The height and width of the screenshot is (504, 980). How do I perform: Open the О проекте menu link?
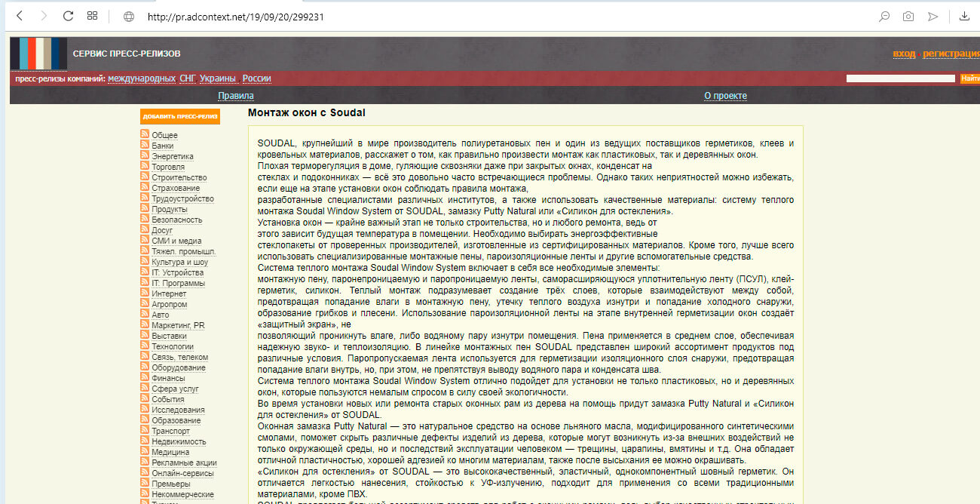click(725, 96)
